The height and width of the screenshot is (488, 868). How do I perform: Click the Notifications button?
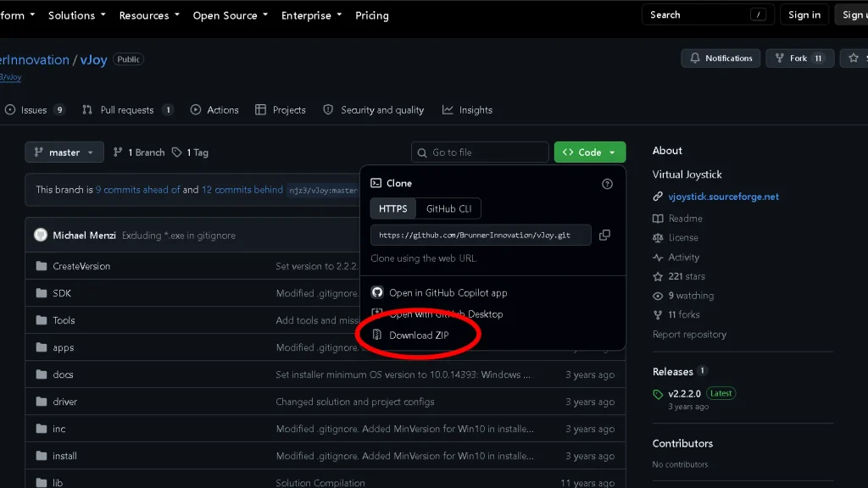721,58
